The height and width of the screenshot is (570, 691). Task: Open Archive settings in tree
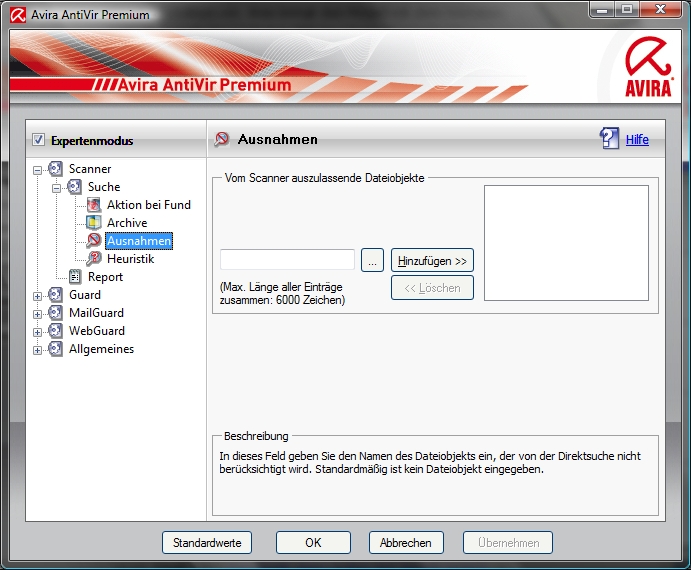tap(127, 223)
